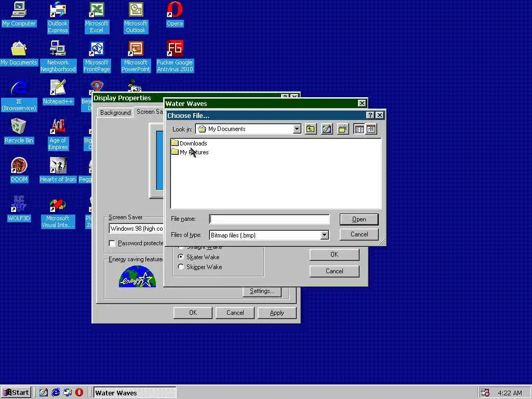Image resolution: width=532 pixels, height=399 pixels.
Task: Click Cancel in Choose File dialog
Action: tap(359, 234)
